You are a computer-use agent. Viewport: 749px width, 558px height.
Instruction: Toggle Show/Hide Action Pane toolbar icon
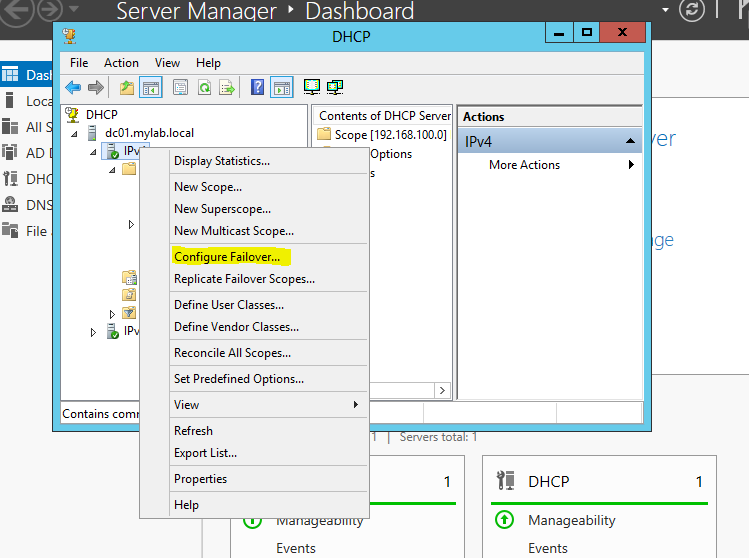[x=282, y=87]
